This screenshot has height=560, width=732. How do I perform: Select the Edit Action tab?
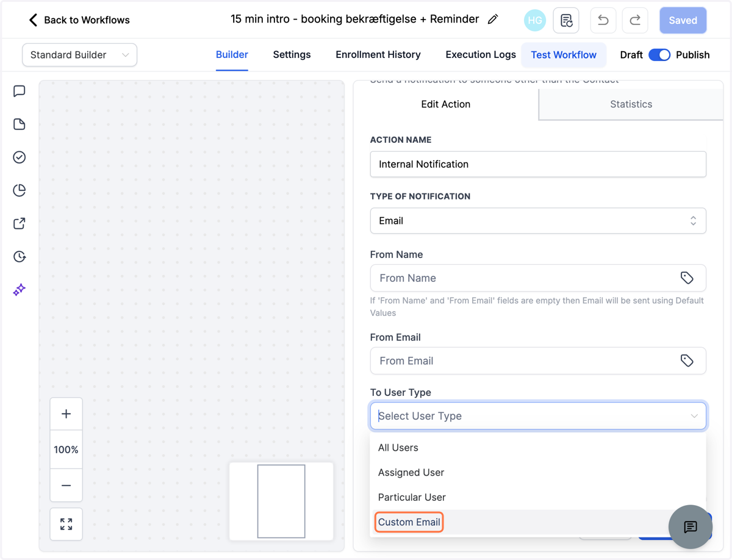click(x=446, y=104)
